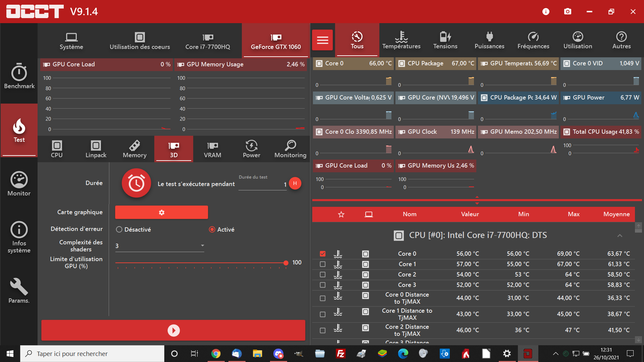This screenshot has height=362, width=644.
Task: Uncheck the Core 0 checkbox
Action: coord(323,254)
